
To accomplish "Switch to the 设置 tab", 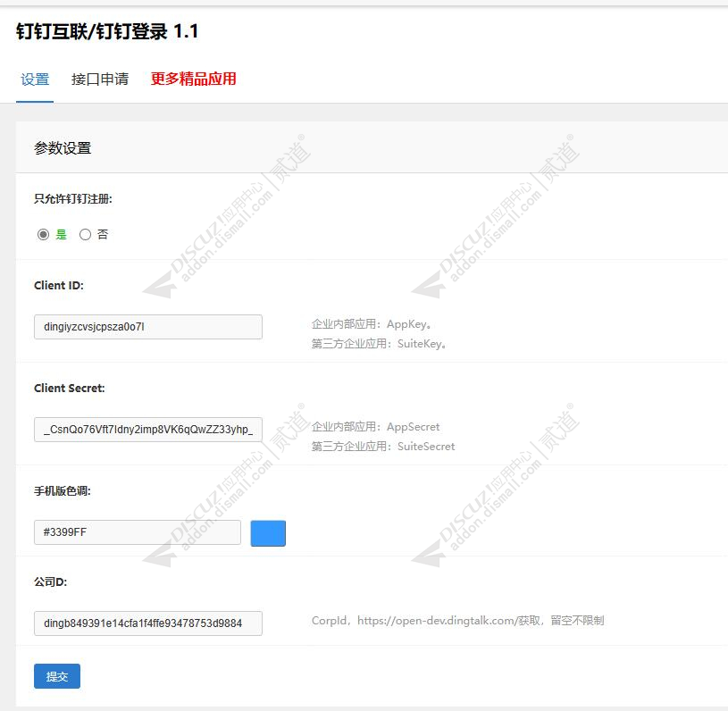I will [x=35, y=79].
